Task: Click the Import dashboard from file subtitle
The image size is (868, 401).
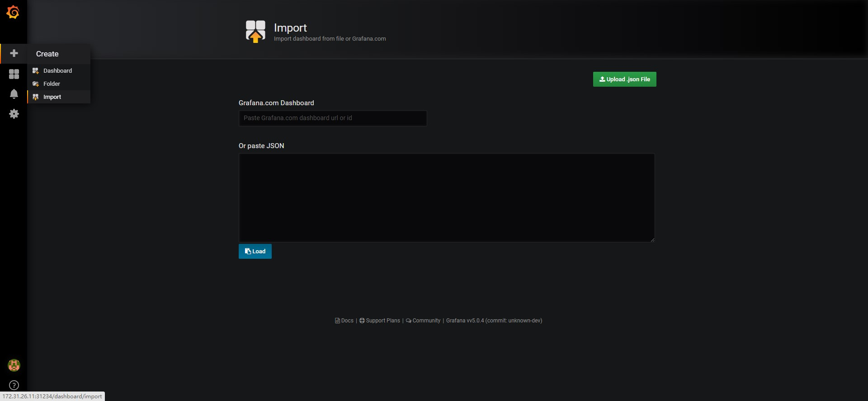Action: pos(330,39)
